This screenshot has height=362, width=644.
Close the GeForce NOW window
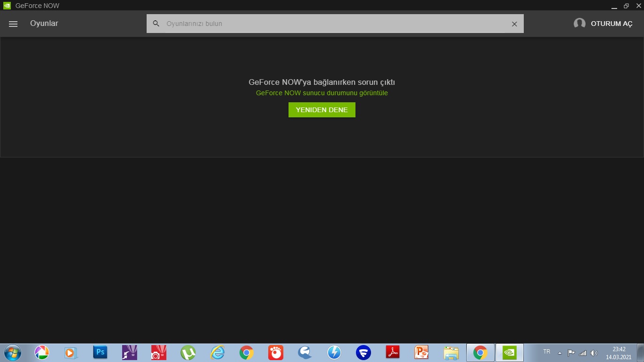pyautogui.click(x=638, y=6)
